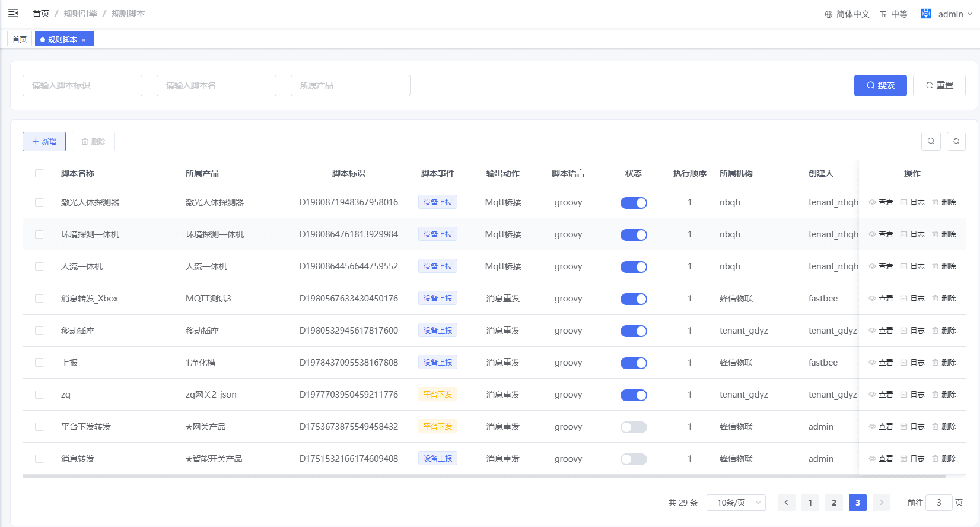Image resolution: width=980 pixels, height=527 pixels.
Task: Check the 环境探测一体机 row checkbox
Action: [x=39, y=234]
